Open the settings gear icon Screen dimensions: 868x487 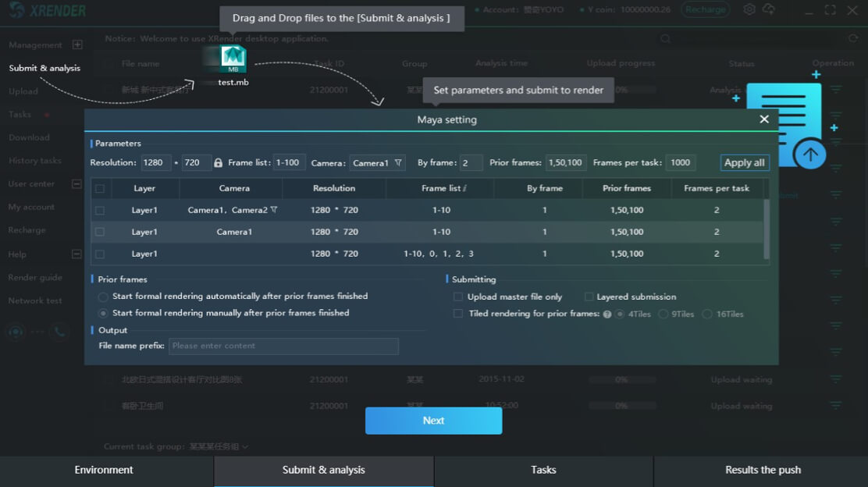pos(749,10)
